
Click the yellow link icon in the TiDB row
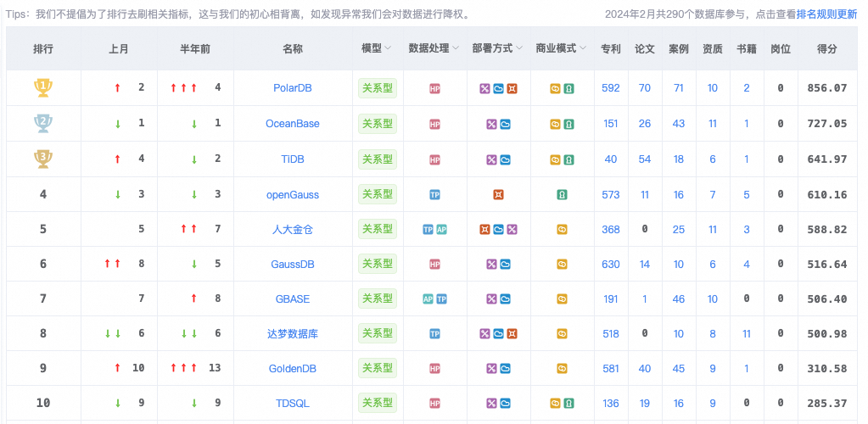pos(555,160)
